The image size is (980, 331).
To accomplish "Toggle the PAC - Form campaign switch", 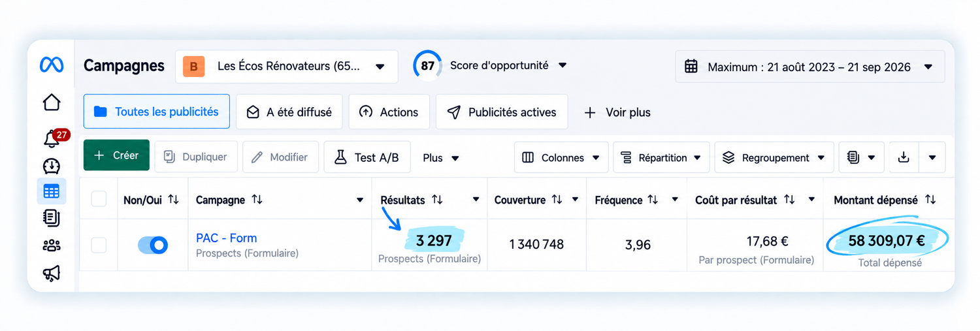I will pyautogui.click(x=153, y=245).
